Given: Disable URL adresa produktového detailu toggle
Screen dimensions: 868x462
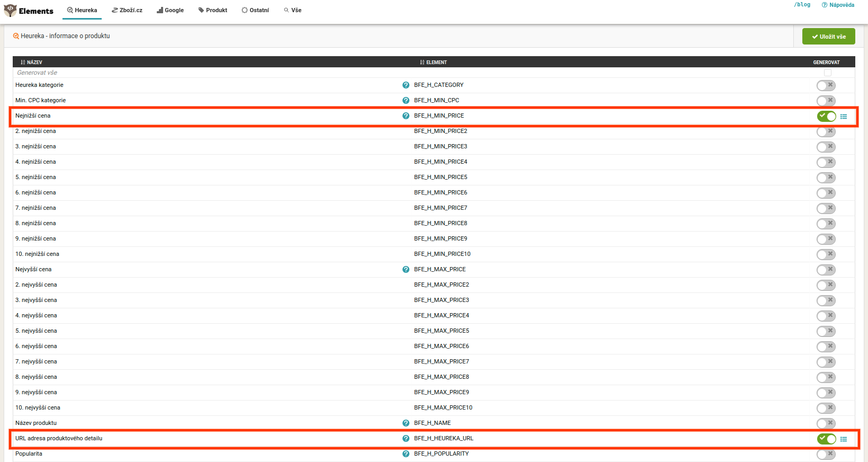Looking at the screenshot, I should [x=826, y=439].
